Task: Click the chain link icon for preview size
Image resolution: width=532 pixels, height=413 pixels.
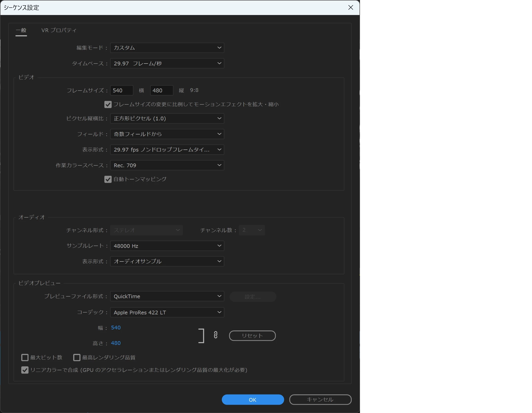Action: [x=215, y=335]
